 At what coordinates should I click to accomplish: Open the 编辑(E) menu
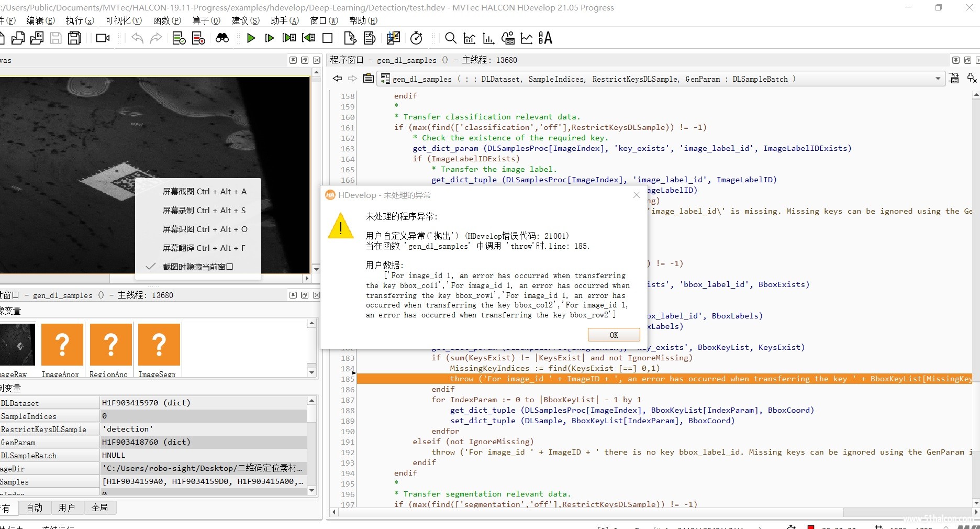[40, 20]
